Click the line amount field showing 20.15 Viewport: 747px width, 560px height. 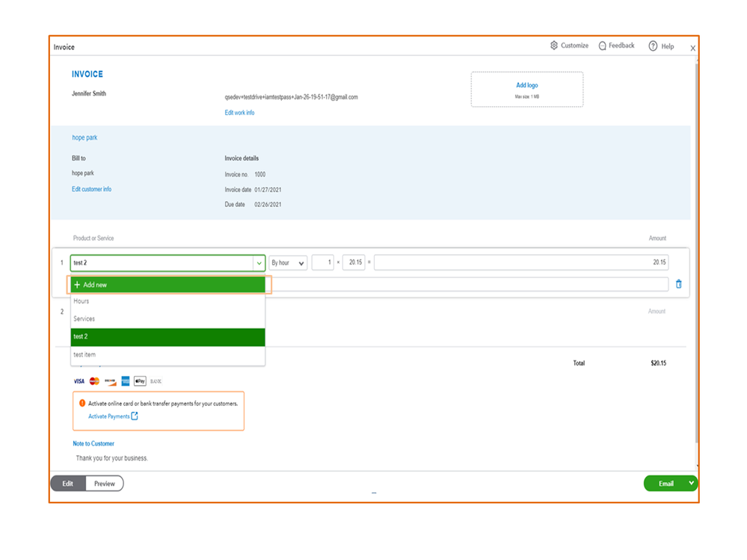pyautogui.click(x=521, y=262)
